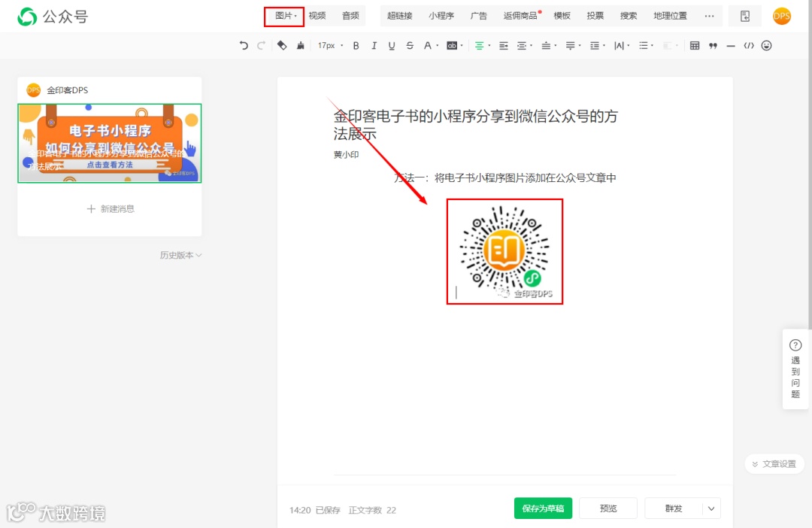Viewport: 812px width, 528px height.
Task: Toggle italic formatting
Action: pos(374,46)
